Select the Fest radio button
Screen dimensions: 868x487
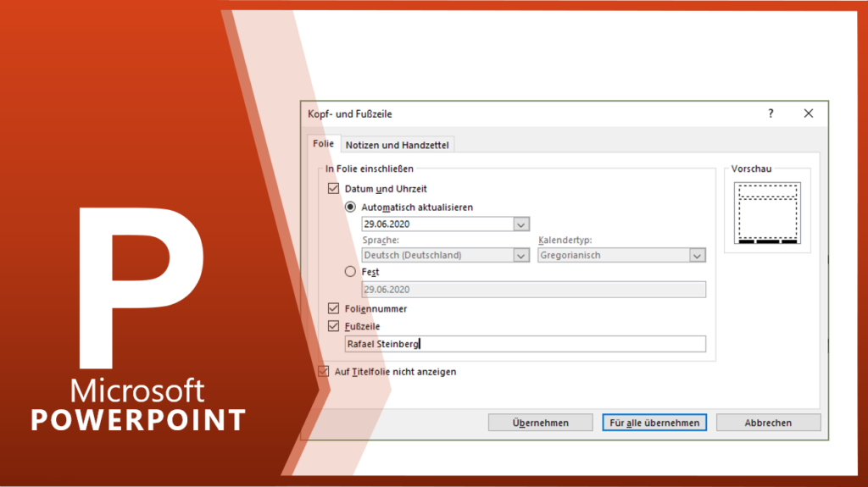click(x=350, y=272)
